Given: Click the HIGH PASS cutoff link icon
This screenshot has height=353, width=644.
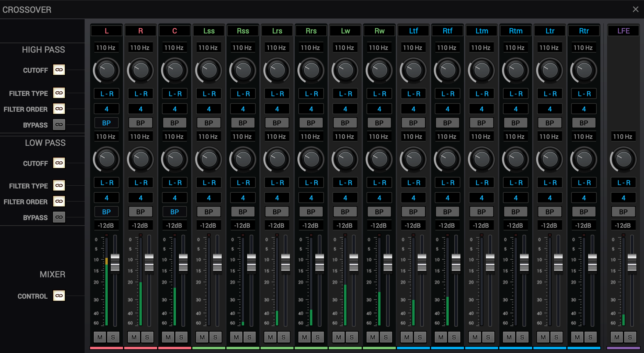Looking at the screenshot, I should coord(59,70).
